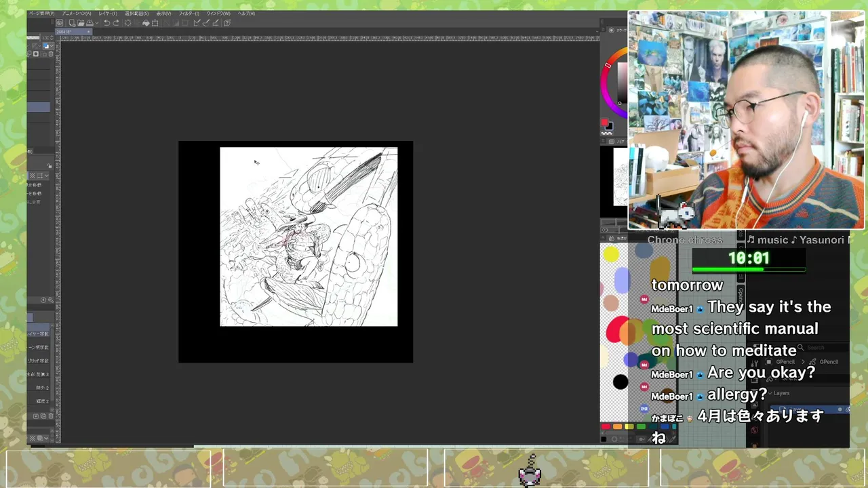
Task: Close the 260418 document tab
Action: pos(88,32)
